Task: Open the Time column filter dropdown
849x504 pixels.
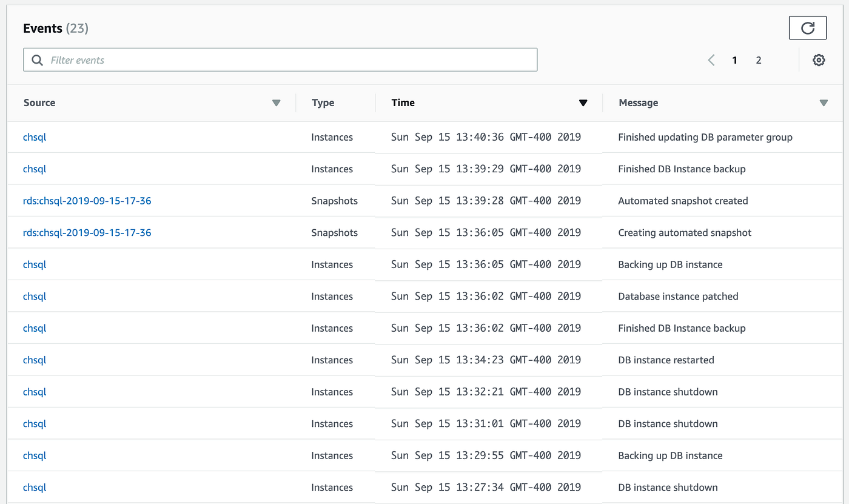Action: pyautogui.click(x=583, y=102)
